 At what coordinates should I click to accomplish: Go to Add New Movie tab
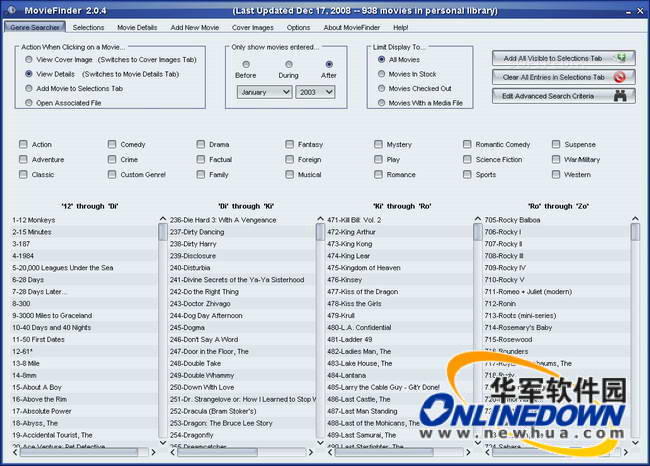click(195, 27)
